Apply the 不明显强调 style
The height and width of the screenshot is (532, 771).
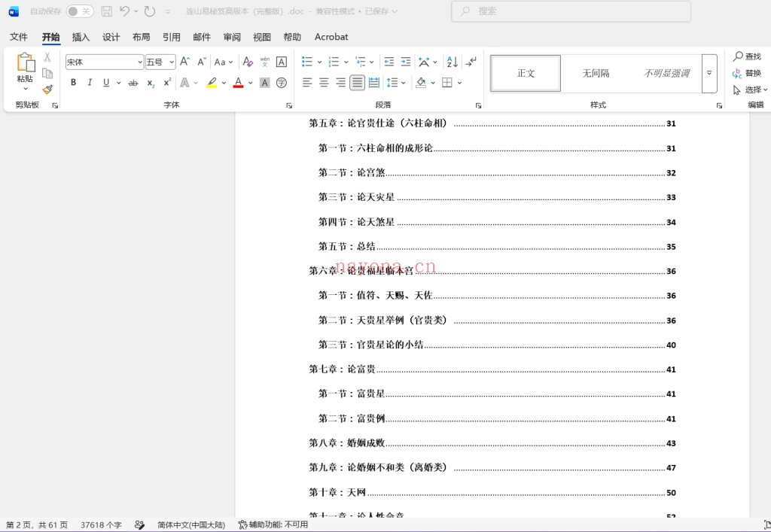(x=666, y=73)
